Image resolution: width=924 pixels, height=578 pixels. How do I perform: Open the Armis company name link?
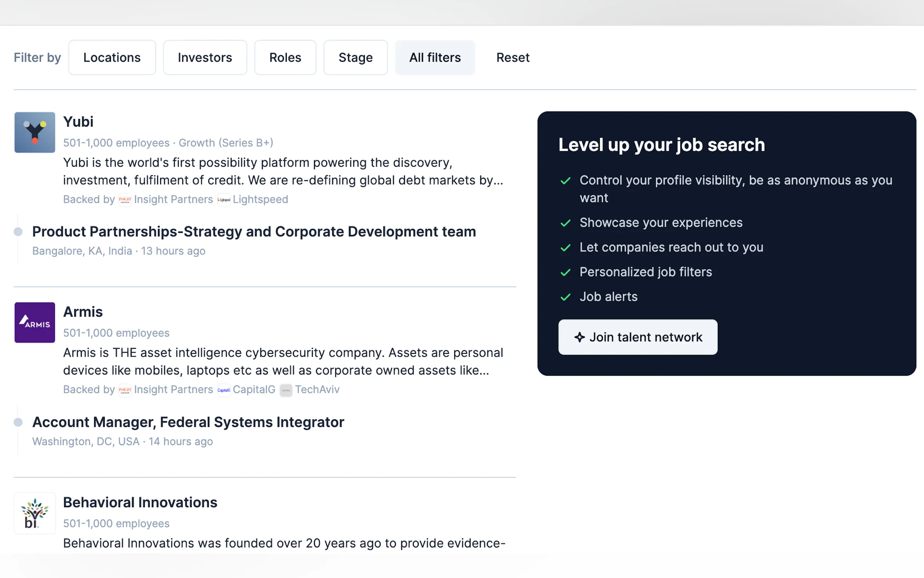click(x=83, y=312)
